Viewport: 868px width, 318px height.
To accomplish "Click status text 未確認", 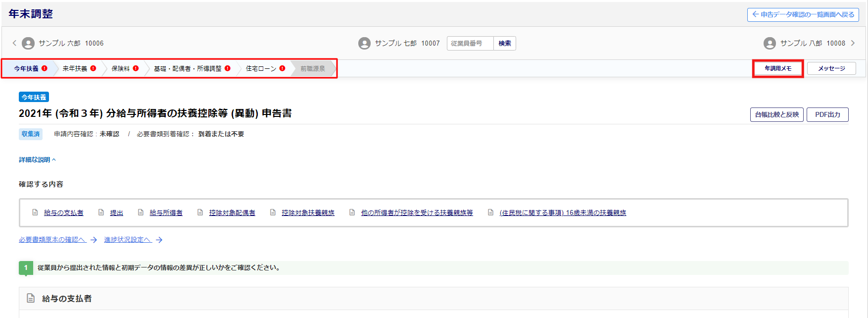I will 109,134.
